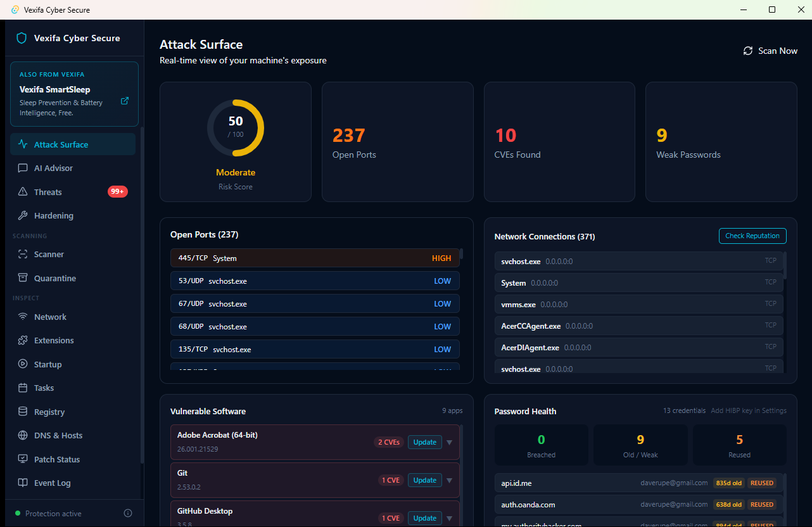Click the vmms.exe connection row
The width and height of the screenshot is (812, 527).
pyautogui.click(x=638, y=304)
